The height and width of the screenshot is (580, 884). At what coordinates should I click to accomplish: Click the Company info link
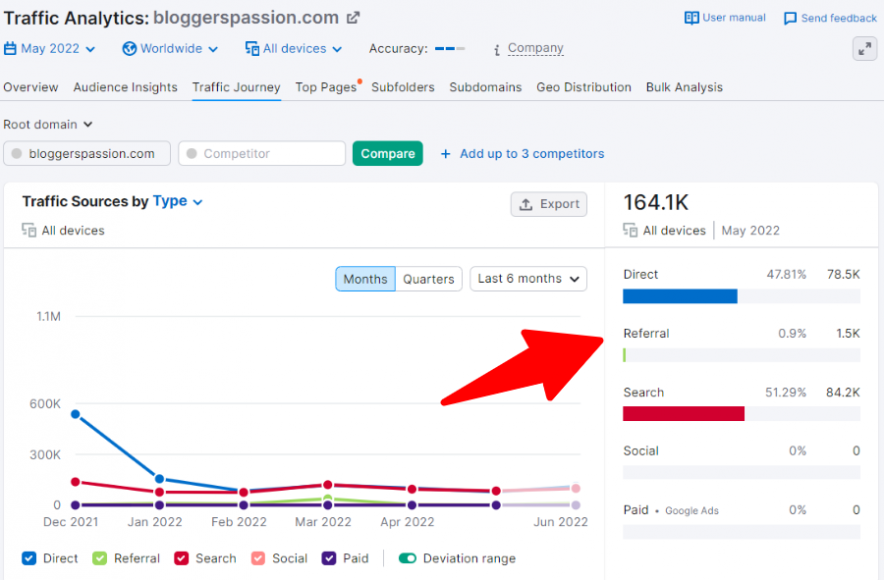(535, 48)
